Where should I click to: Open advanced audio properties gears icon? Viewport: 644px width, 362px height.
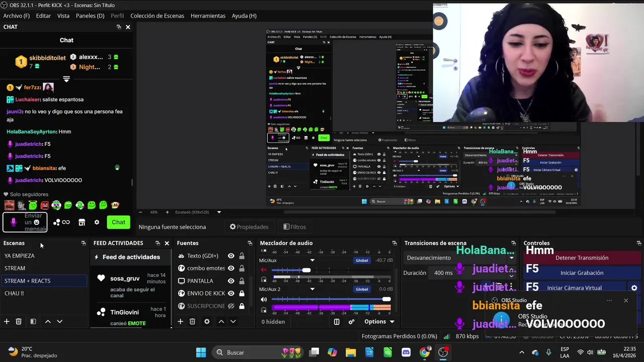pos(352,322)
